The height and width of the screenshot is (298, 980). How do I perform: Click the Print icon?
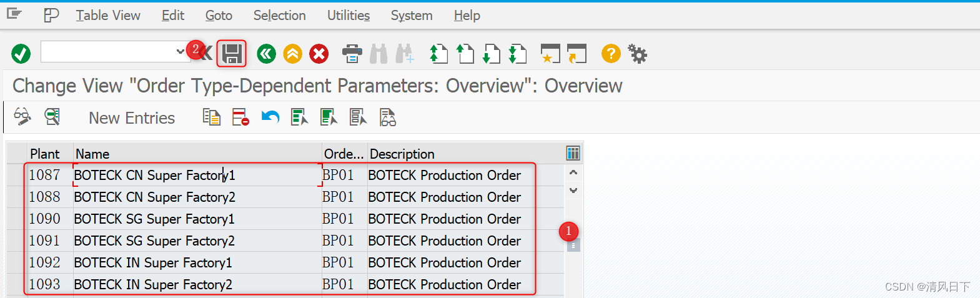point(352,54)
